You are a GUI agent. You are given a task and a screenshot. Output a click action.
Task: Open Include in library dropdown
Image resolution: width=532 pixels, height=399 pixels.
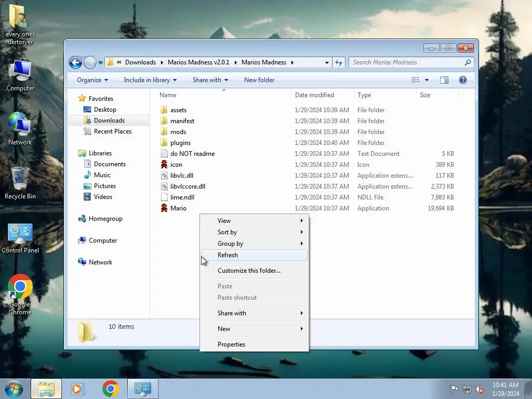coord(150,80)
